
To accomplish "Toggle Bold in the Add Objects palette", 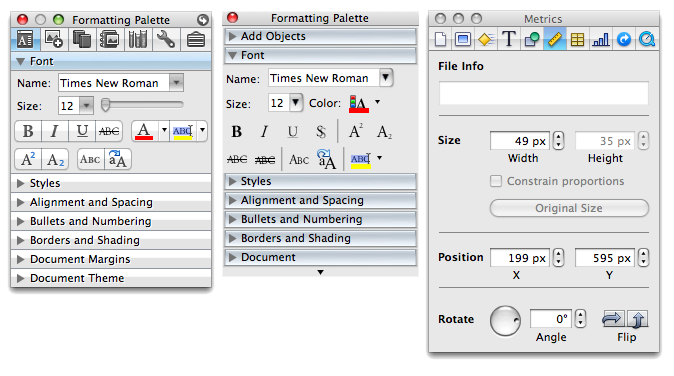I will pyautogui.click(x=236, y=131).
